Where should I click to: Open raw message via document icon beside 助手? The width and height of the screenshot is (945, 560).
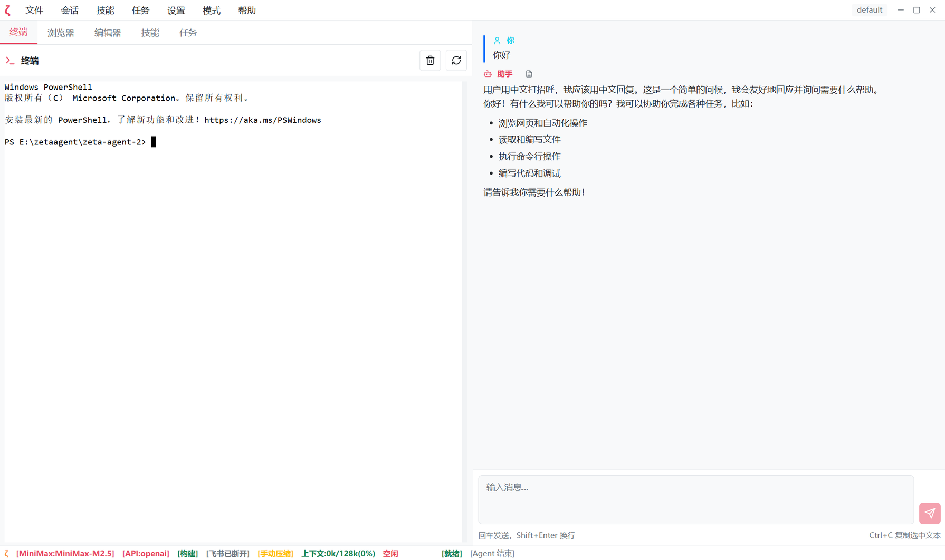[x=529, y=74]
